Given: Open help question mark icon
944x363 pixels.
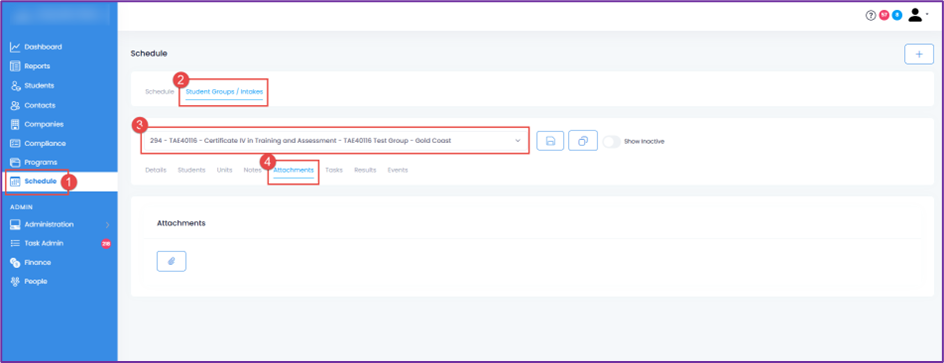Looking at the screenshot, I should (x=871, y=16).
